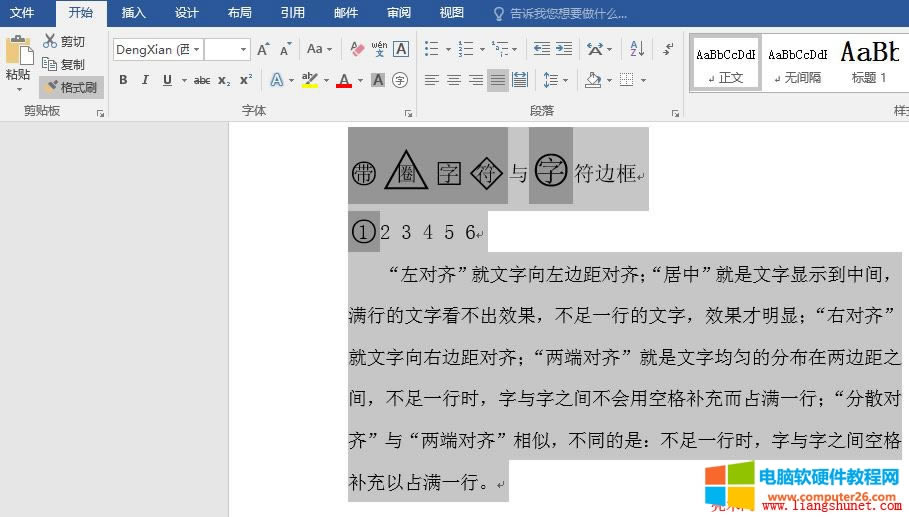Click the 'Tell me what you want' search box
909x517 pixels.
(568, 14)
